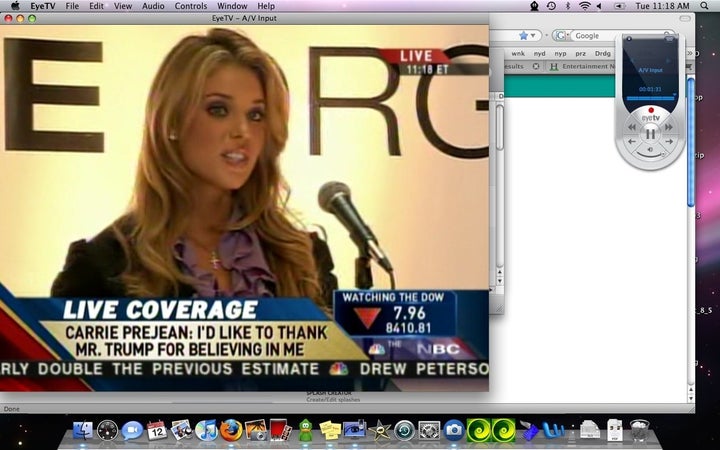Open iPhoto from the Dock
720x450 pixels.
256,430
